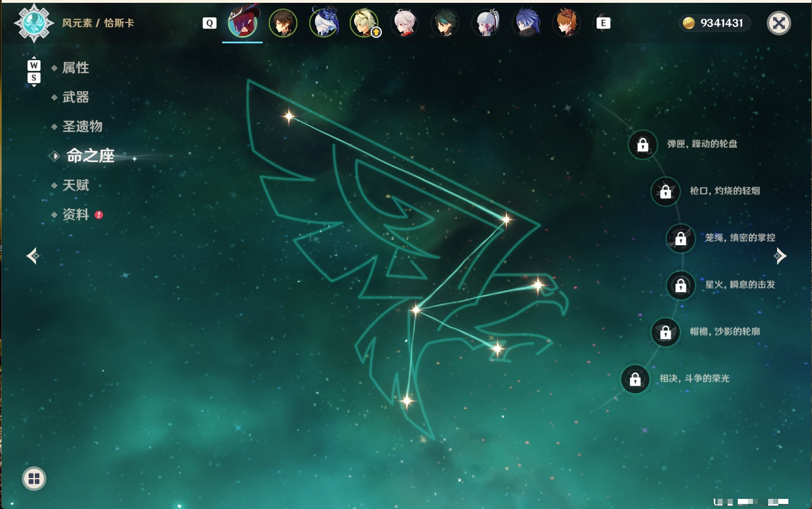The image size is (812, 509).
Task: Open the 资料 profile menu
Action: point(75,214)
